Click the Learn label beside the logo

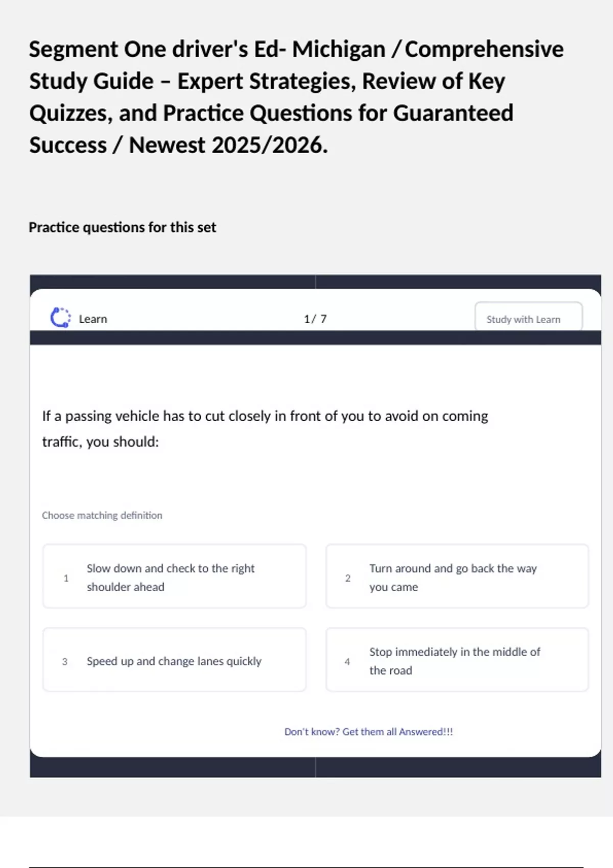93,319
